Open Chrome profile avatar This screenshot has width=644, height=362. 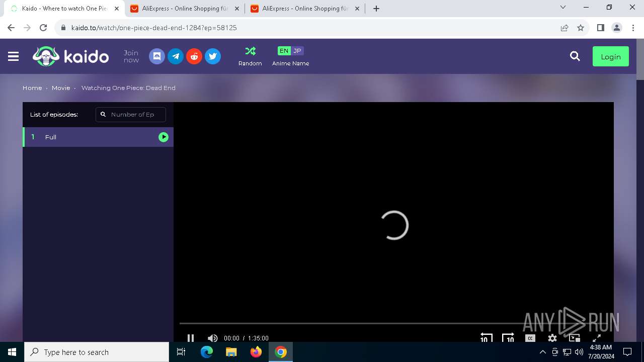[x=617, y=28]
